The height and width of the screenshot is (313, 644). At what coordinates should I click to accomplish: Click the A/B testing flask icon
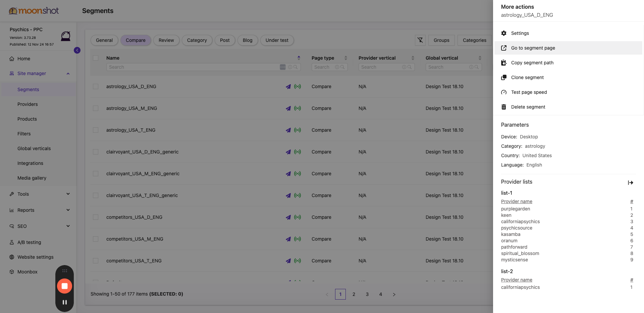pyautogui.click(x=12, y=242)
